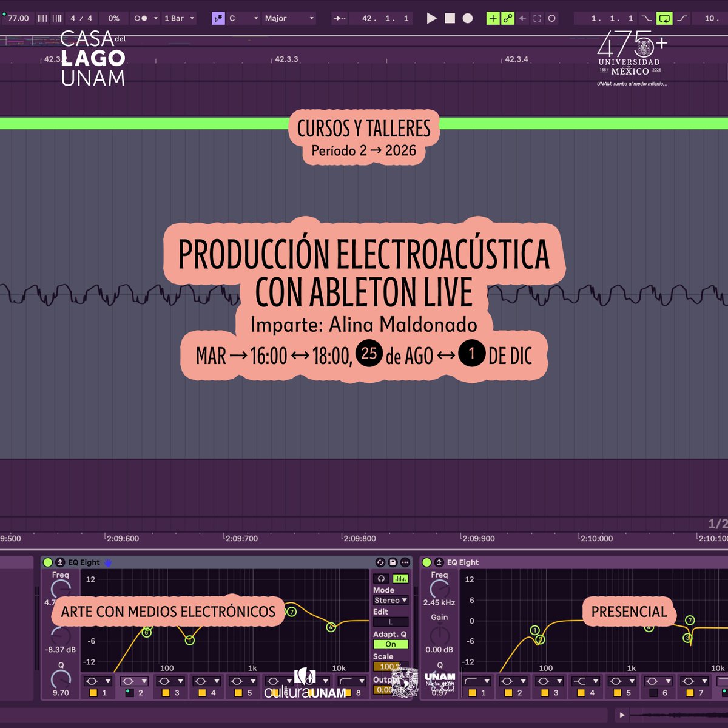The image size is (728, 728).
Task: Click the Gain knob reading 0.00 dB
Action: (439, 635)
